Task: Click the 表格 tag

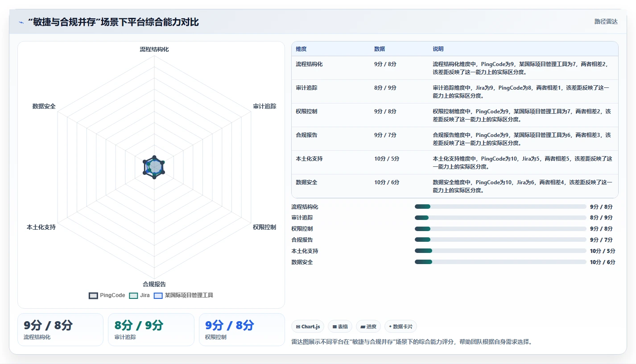Action: point(340,327)
